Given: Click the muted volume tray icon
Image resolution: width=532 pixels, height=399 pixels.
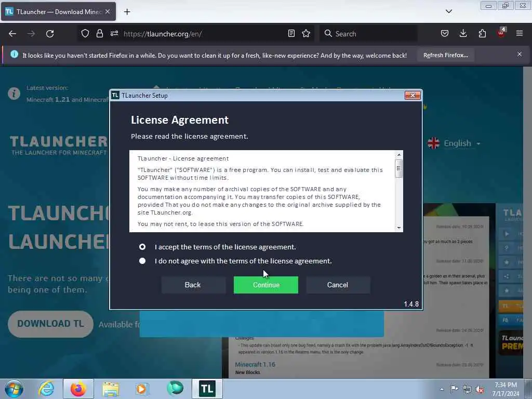Looking at the screenshot, I should (480, 389).
